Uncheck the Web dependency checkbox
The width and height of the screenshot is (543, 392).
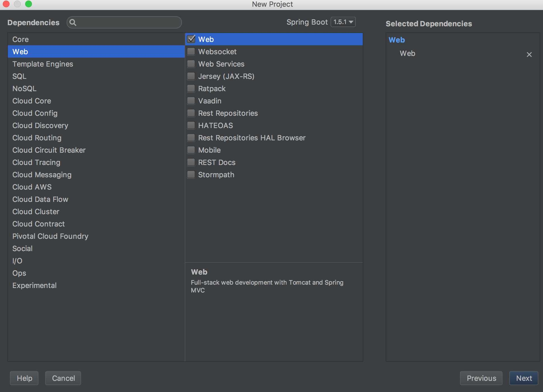pyautogui.click(x=191, y=39)
